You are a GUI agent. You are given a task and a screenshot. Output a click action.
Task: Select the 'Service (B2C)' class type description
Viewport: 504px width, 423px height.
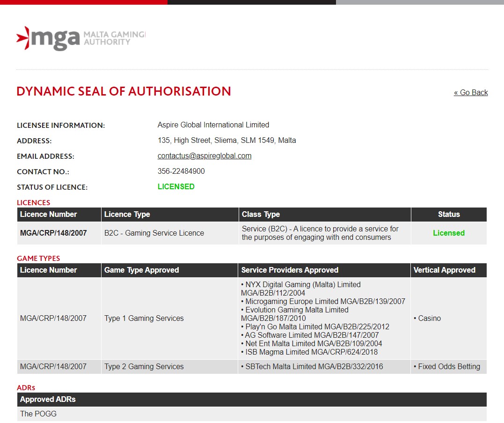(320, 233)
